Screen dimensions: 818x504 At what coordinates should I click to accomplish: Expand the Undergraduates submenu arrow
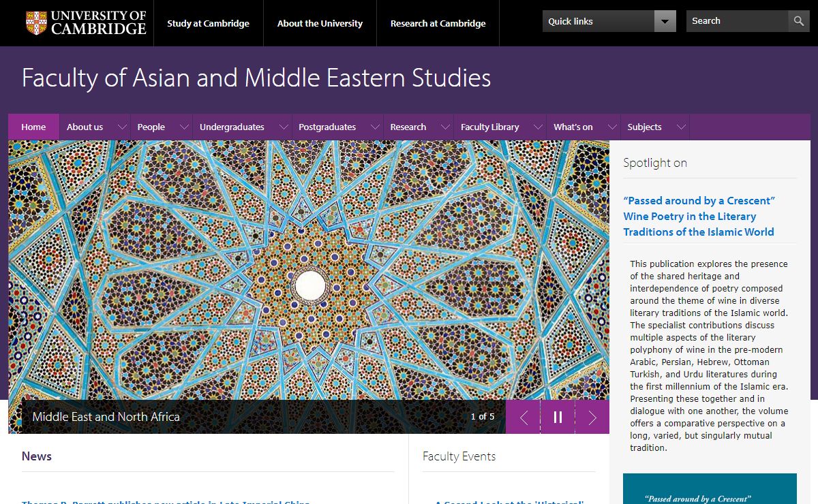click(x=284, y=127)
